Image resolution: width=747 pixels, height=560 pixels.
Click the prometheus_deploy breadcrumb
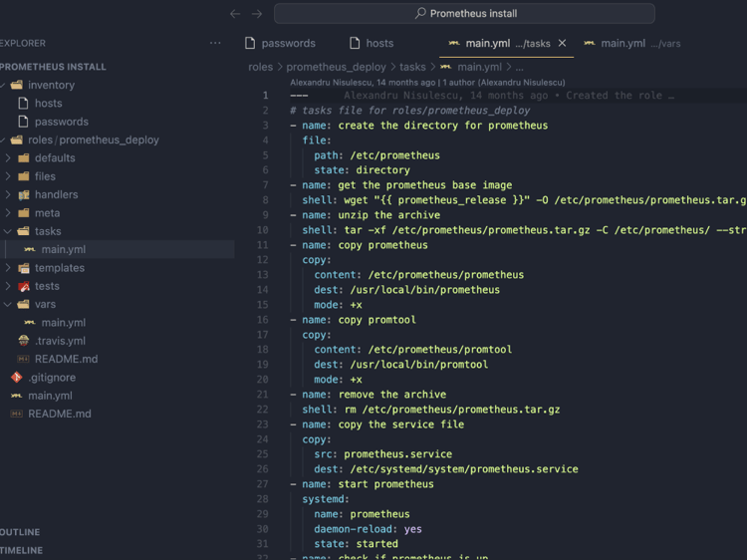pyautogui.click(x=336, y=67)
